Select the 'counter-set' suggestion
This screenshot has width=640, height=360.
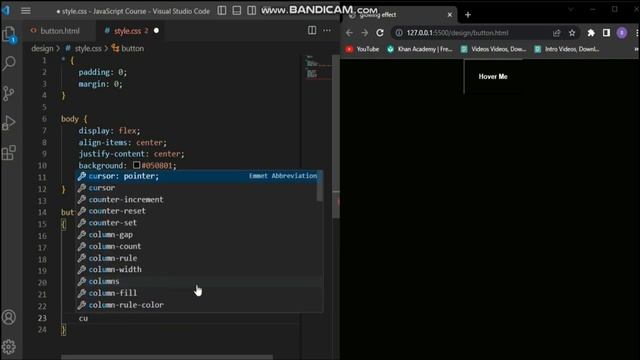tap(198, 223)
